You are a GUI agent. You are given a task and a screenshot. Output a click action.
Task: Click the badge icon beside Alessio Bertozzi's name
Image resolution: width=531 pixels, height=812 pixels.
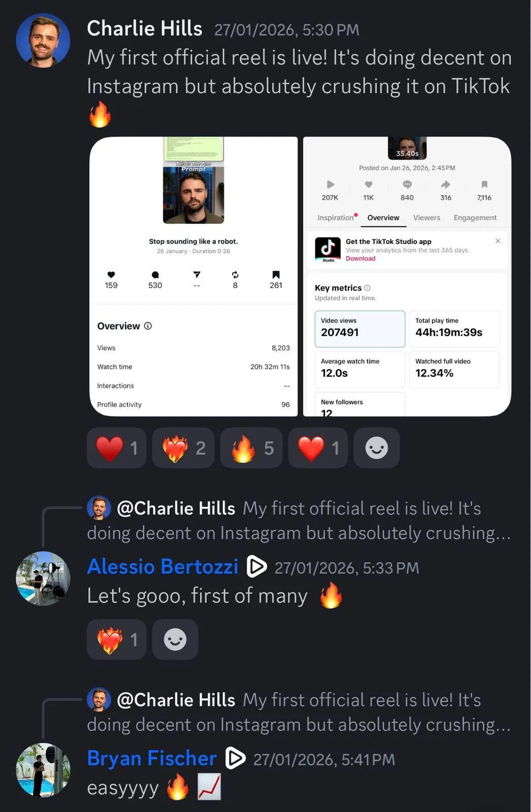coord(256,566)
